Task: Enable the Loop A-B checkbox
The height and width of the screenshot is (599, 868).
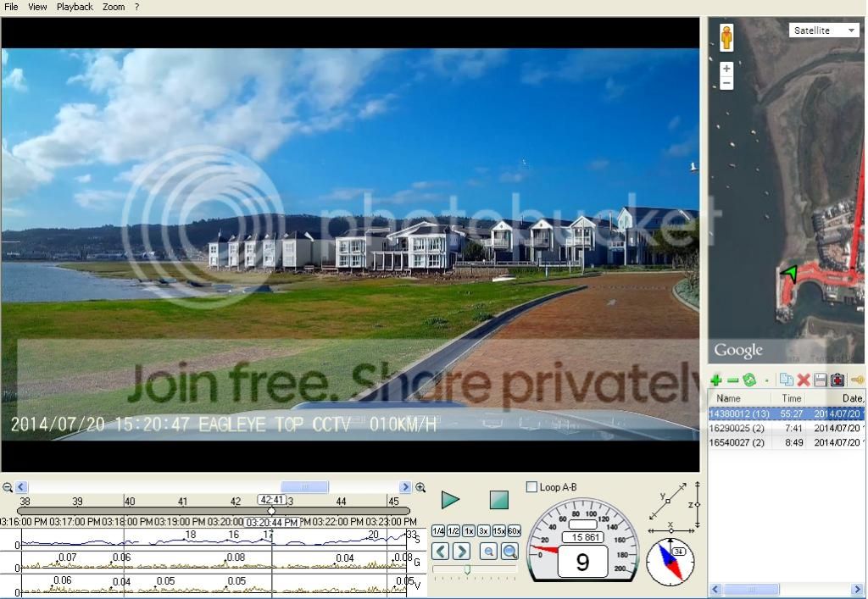Action: click(531, 487)
